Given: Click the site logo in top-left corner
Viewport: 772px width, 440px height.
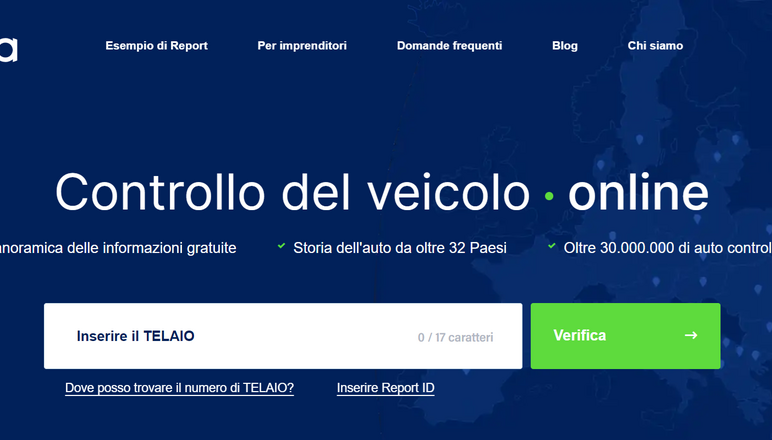Looking at the screenshot, I should (8, 49).
